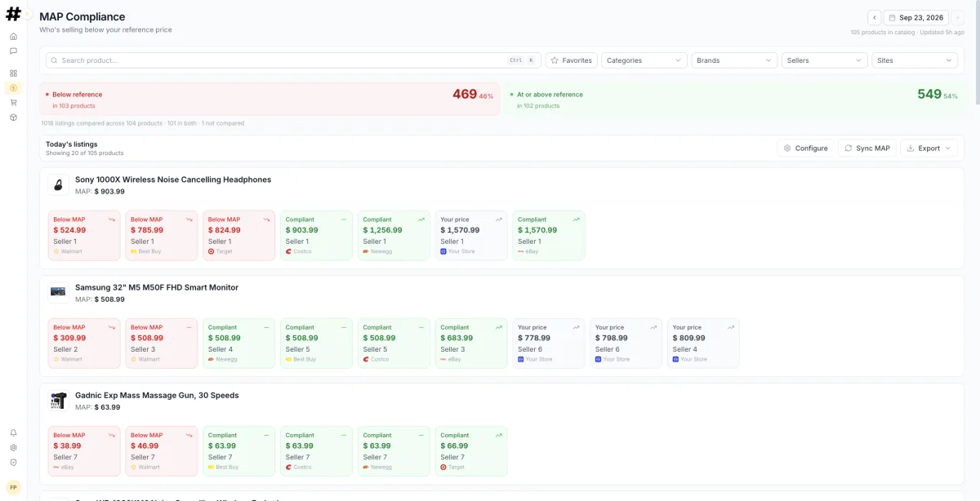Open the Sellers dropdown

coord(825,60)
